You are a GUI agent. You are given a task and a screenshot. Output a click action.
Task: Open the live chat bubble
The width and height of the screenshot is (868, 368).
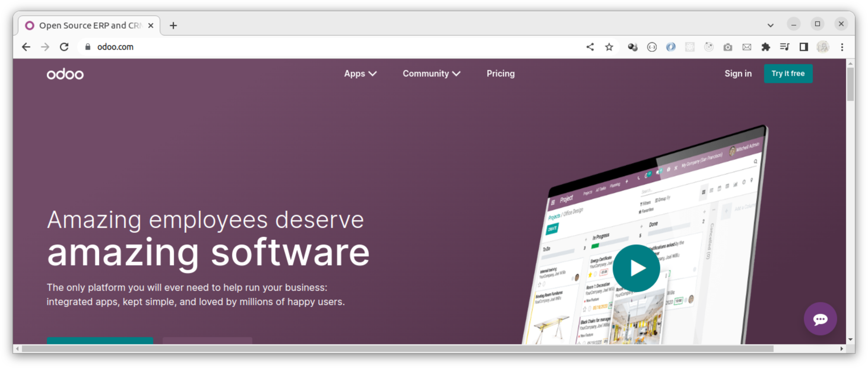[821, 319]
